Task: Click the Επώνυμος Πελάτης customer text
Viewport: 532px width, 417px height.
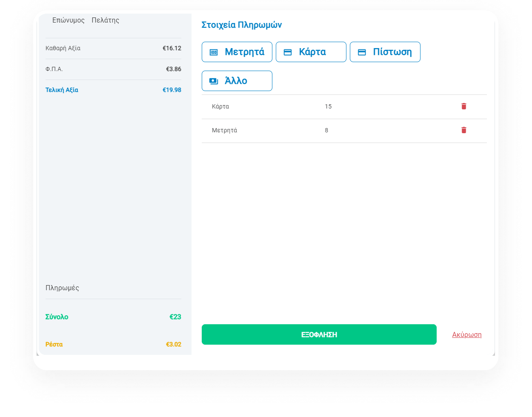Action: click(86, 20)
